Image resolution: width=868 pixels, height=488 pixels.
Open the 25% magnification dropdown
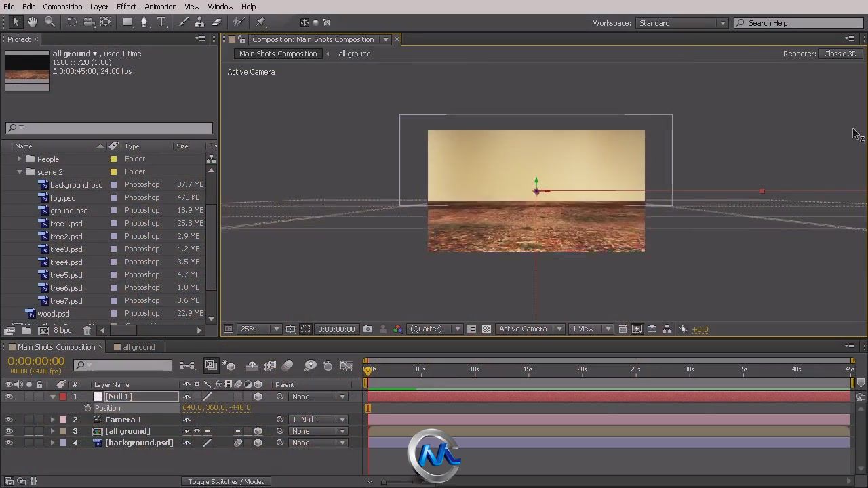pos(260,329)
